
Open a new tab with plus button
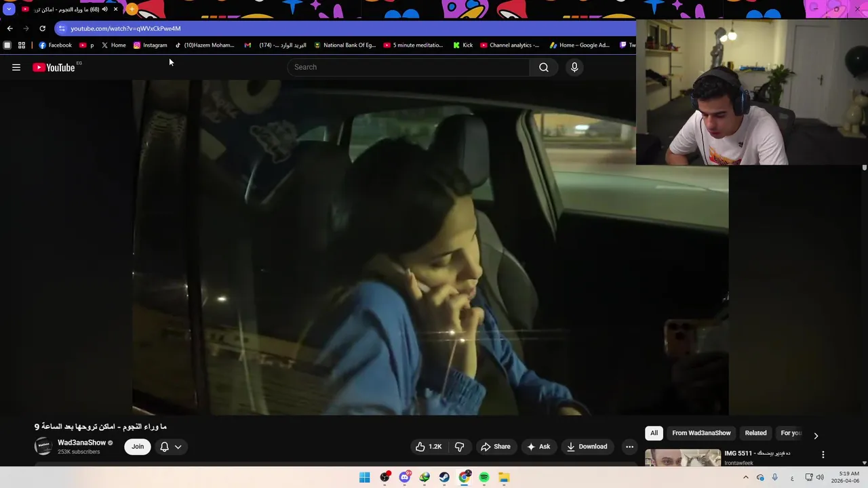(x=132, y=9)
